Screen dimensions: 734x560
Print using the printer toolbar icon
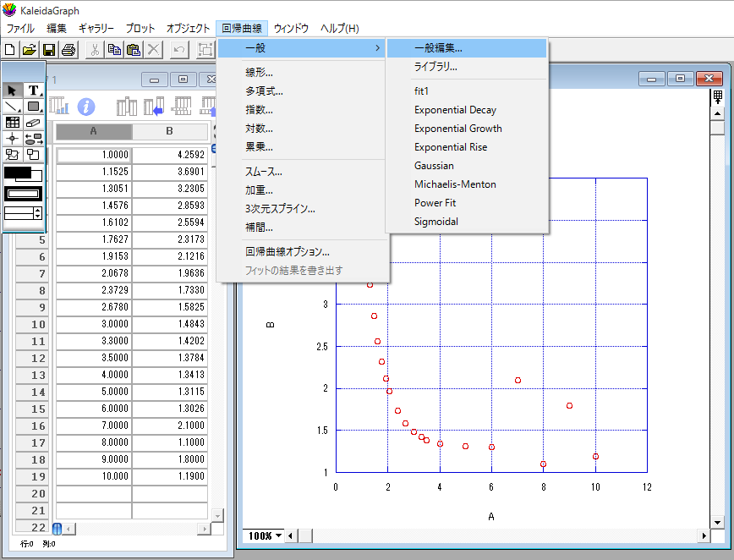point(68,50)
